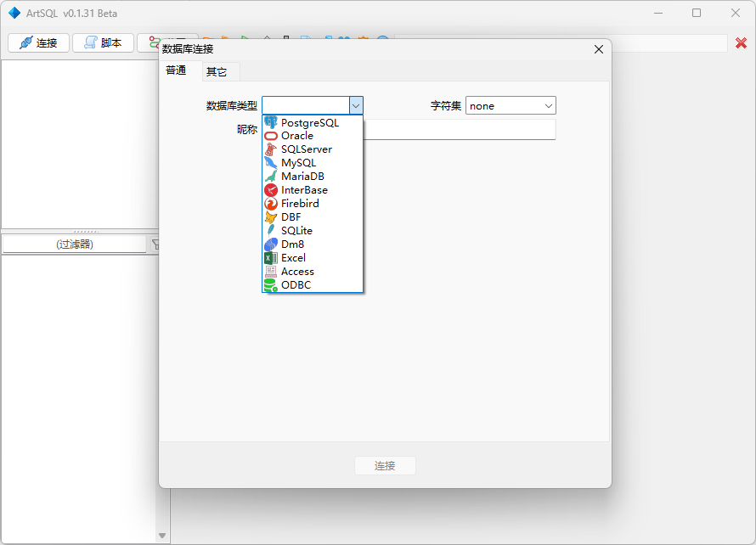The height and width of the screenshot is (545, 756).
Task: Click scroll-down arrow in left panel
Action: (162, 536)
